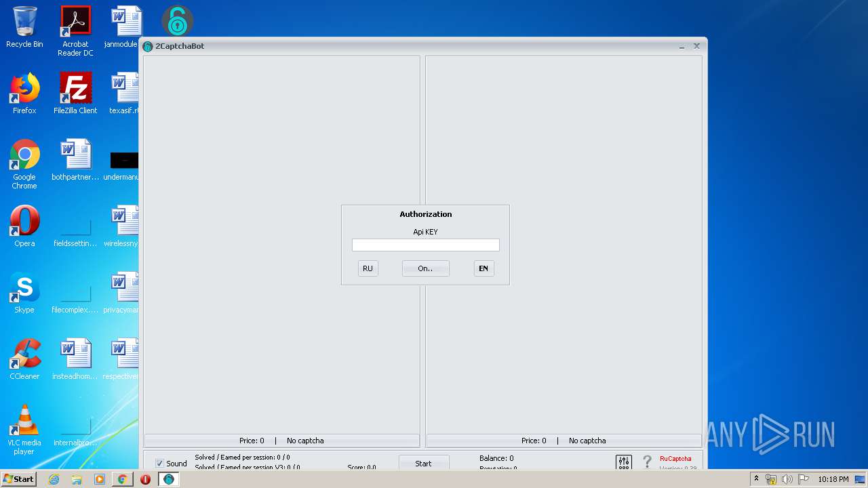Click the On.. authorization button
Image resolution: width=868 pixels, height=488 pixels.
[x=425, y=268]
